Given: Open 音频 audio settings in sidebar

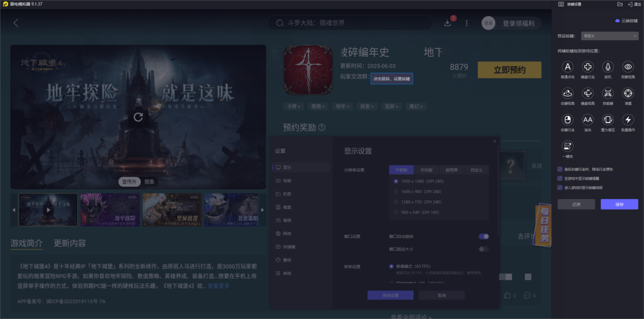Looking at the screenshot, I should click(x=286, y=220).
